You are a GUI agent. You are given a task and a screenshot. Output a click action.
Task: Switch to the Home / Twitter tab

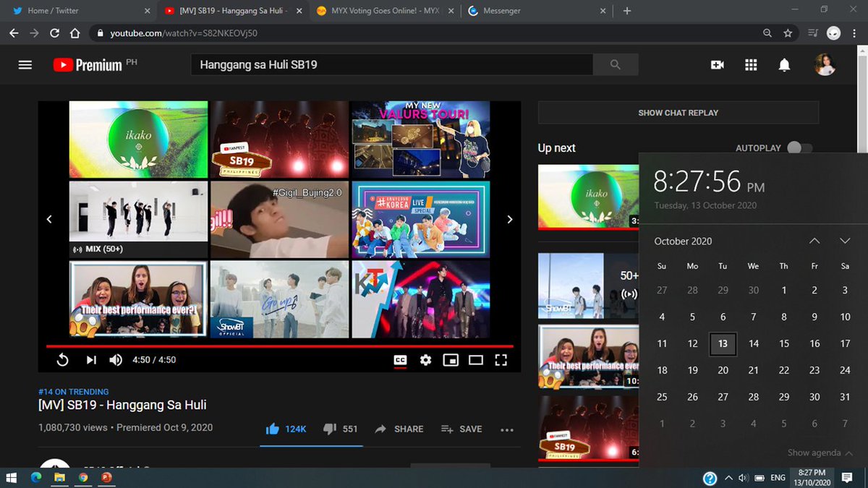[x=82, y=11]
